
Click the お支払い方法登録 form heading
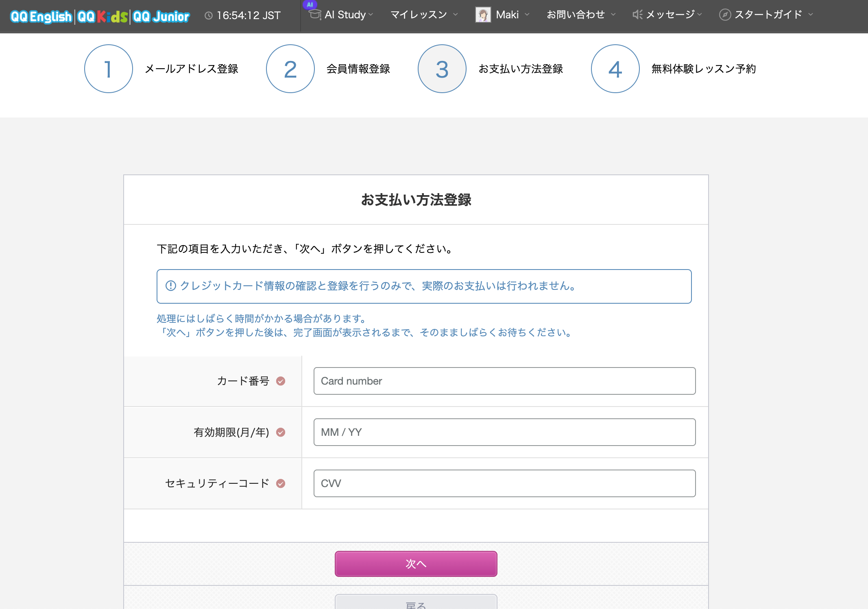pyautogui.click(x=416, y=200)
